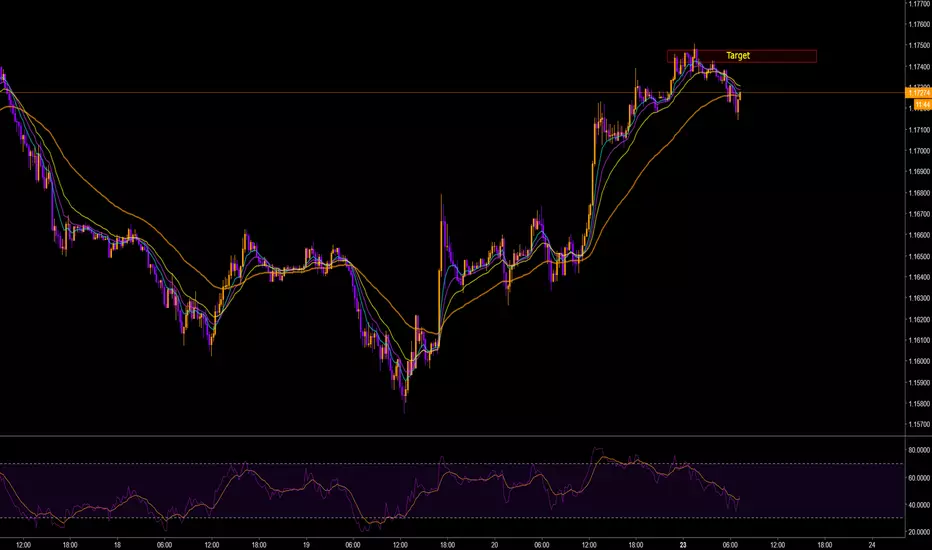932x550 pixels.
Task: Click the 1.15900 price axis label
Action: point(919,383)
